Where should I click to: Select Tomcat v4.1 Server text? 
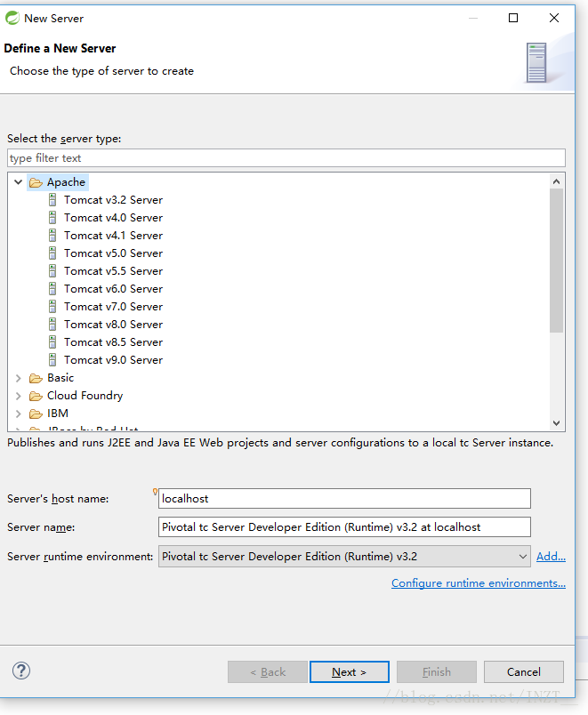[x=113, y=236]
